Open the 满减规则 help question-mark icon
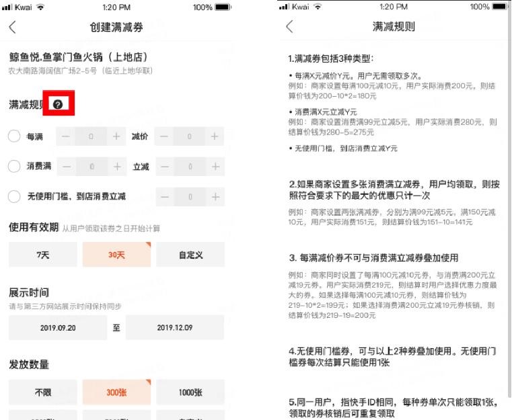This screenshot has width=512, height=420. pos(58,104)
